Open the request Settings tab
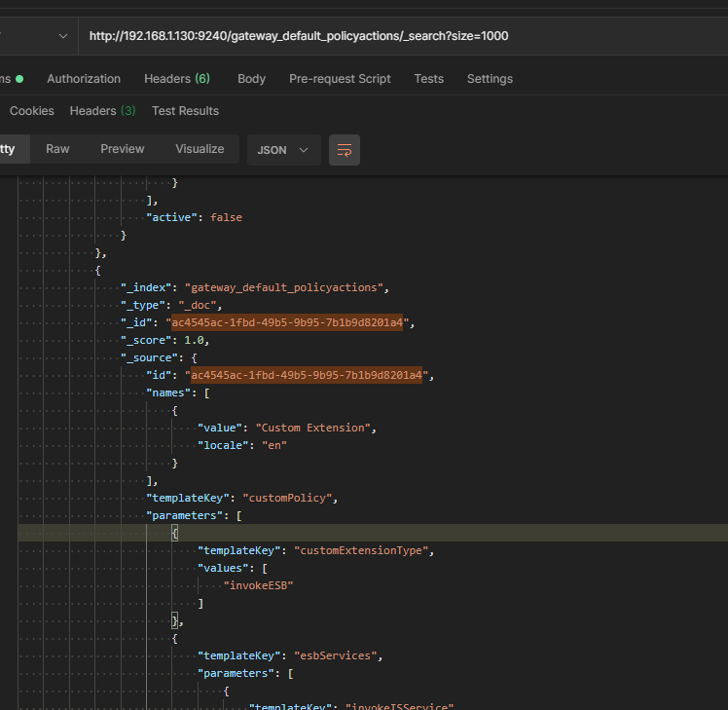The image size is (728, 710). coord(490,79)
